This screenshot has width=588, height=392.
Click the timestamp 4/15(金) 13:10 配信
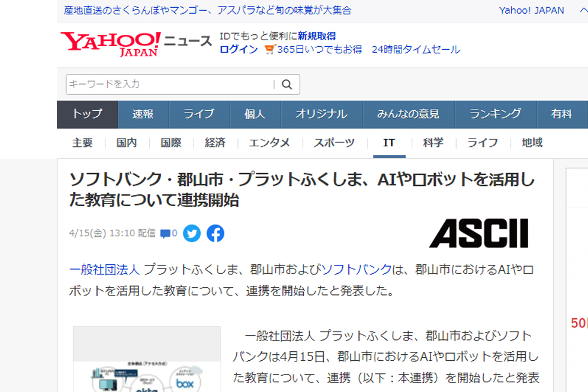[x=112, y=233]
